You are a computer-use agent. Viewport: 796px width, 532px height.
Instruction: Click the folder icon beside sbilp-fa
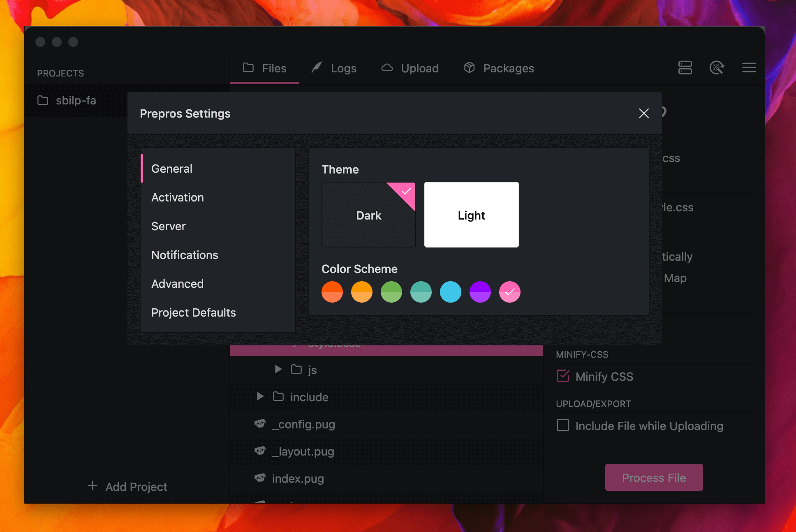pos(43,100)
